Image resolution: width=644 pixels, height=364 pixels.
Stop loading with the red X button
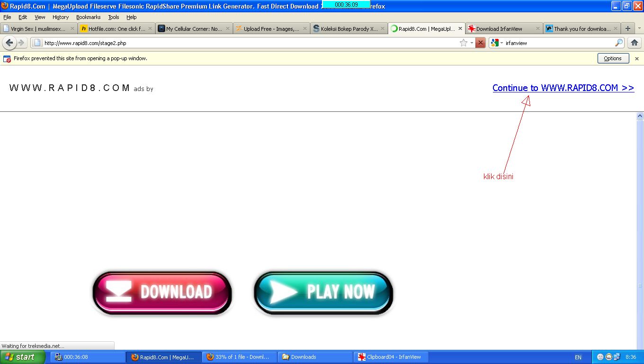coord(480,43)
